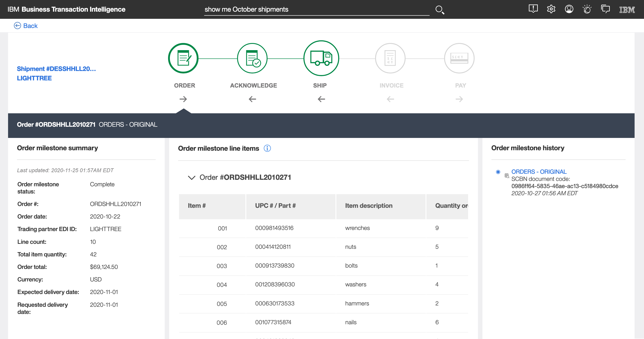The width and height of the screenshot is (644, 339).
Task: Click the document icon beside ORDERS - ORIGINAL
Action: [x=507, y=176]
